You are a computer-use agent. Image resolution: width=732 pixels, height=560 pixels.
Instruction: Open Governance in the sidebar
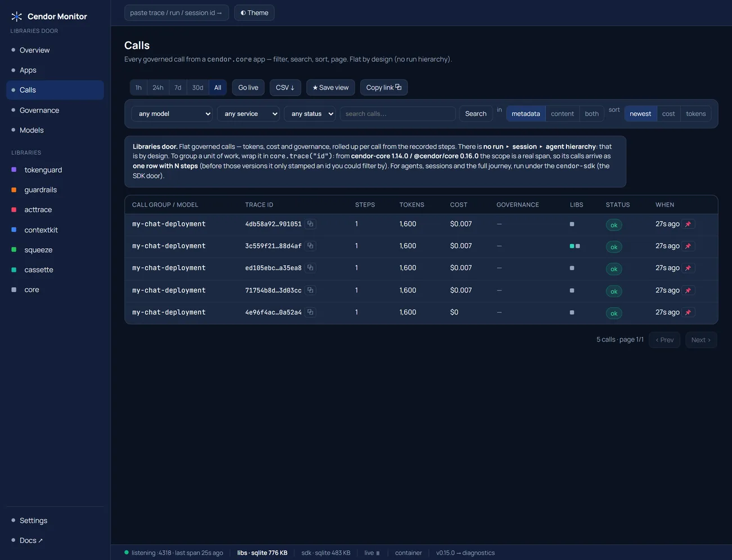coord(55,110)
